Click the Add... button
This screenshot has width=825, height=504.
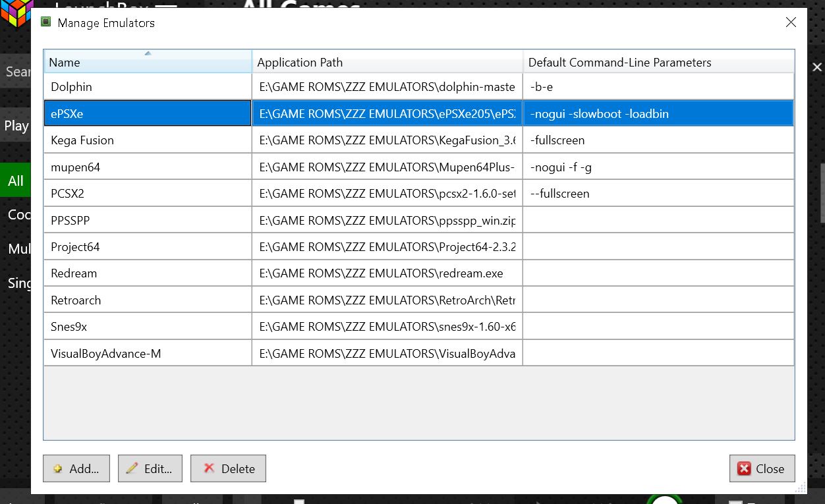point(76,468)
